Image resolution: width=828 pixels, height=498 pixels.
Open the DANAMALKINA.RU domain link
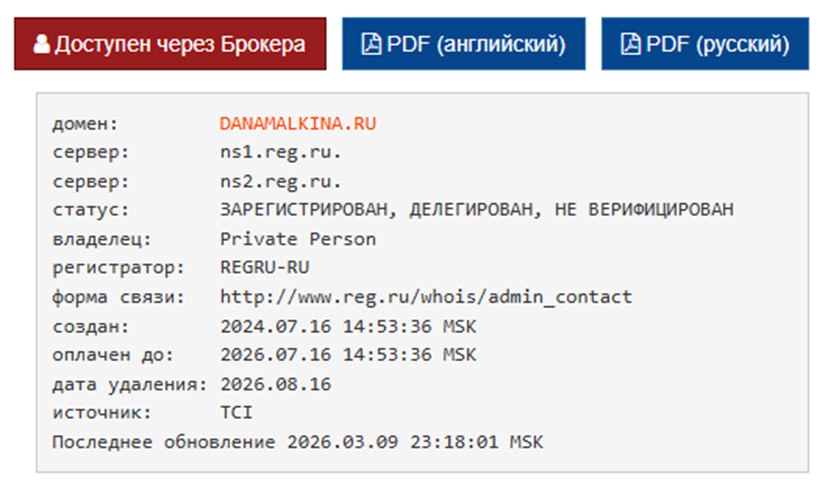pos(298,124)
